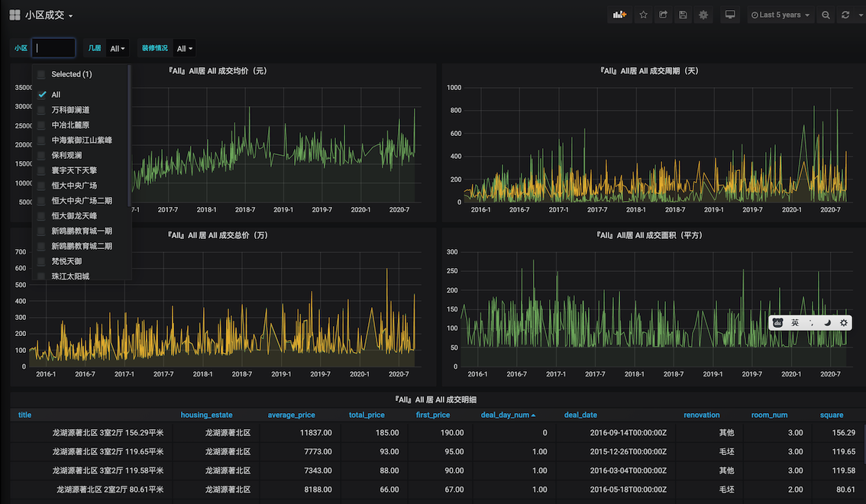Open the Share dashboard icon
The width and height of the screenshot is (866, 504).
tap(663, 15)
